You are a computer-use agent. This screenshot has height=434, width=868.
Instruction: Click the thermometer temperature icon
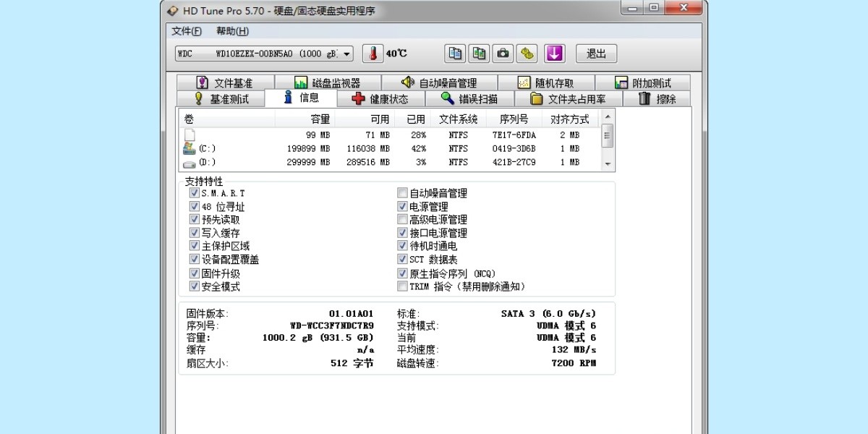(373, 54)
